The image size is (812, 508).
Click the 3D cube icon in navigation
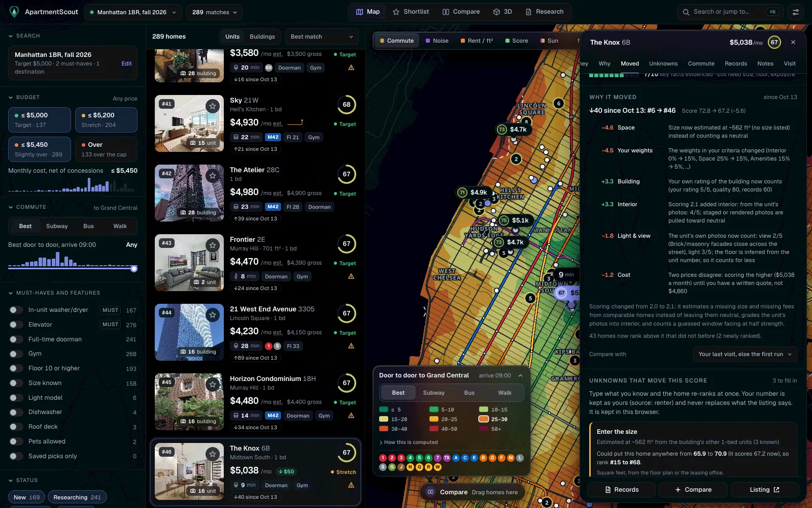[x=496, y=12]
